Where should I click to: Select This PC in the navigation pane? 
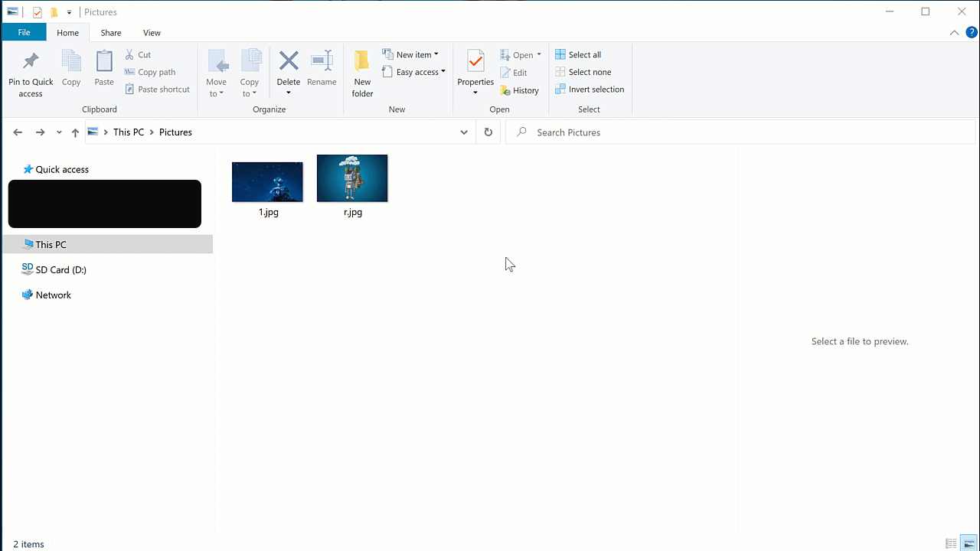(x=106, y=244)
